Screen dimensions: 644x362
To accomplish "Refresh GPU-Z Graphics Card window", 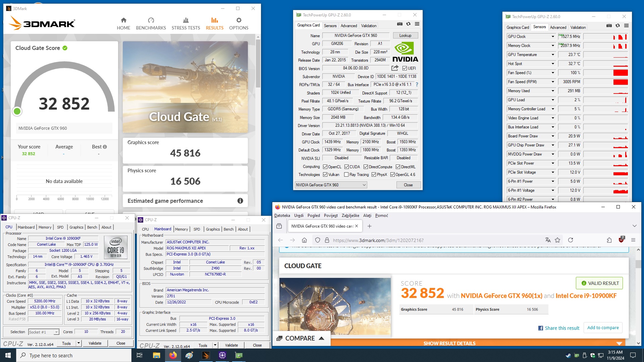I will click(x=408, y=24).
